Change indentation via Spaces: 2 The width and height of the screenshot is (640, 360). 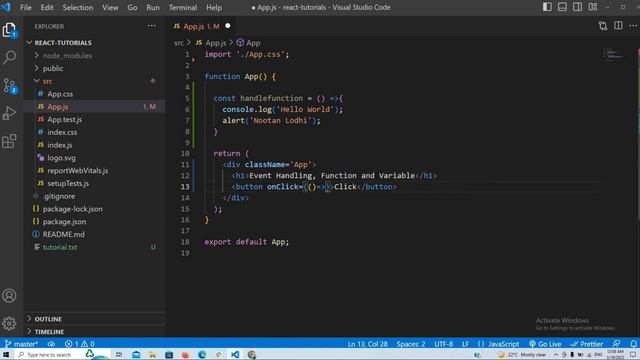411,344
